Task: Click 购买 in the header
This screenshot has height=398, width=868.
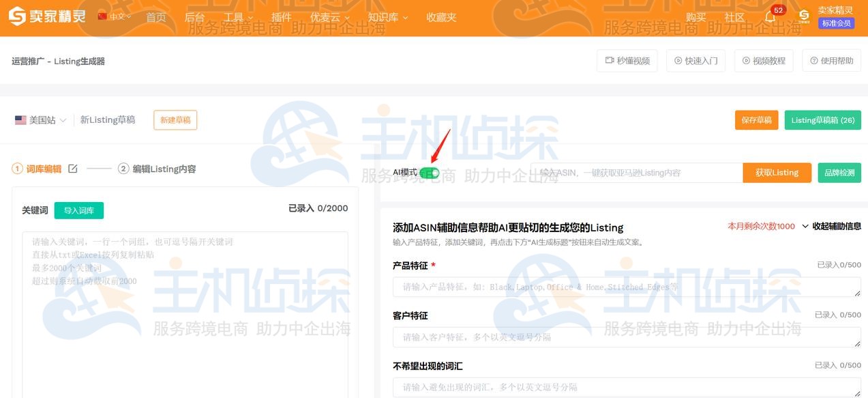Action: point(696,17)
